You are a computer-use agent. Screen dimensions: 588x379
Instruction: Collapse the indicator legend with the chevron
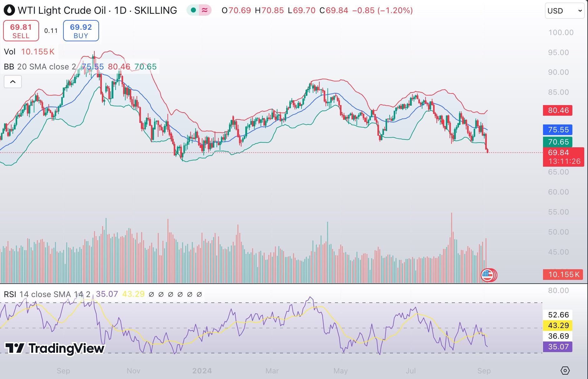pyautogui.click(x=13, y=82)
